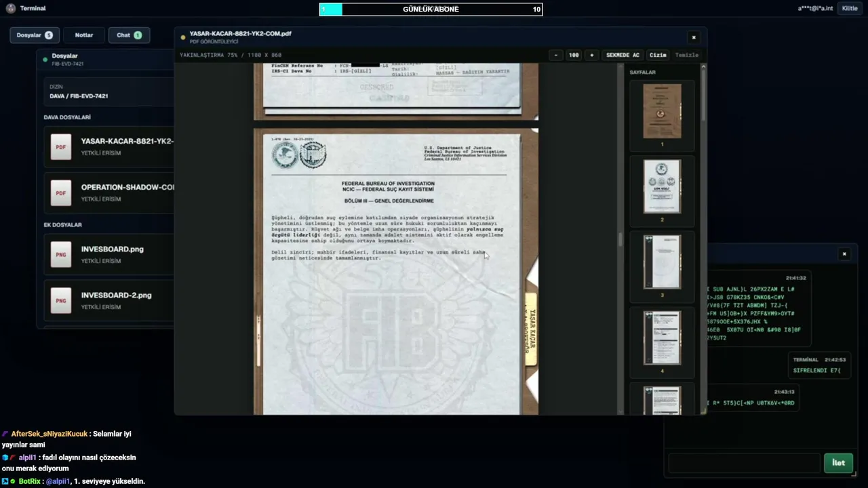Switch to the Chat tab
The width and height of the screenshot is (868, 488).
(x=129, y=35)
